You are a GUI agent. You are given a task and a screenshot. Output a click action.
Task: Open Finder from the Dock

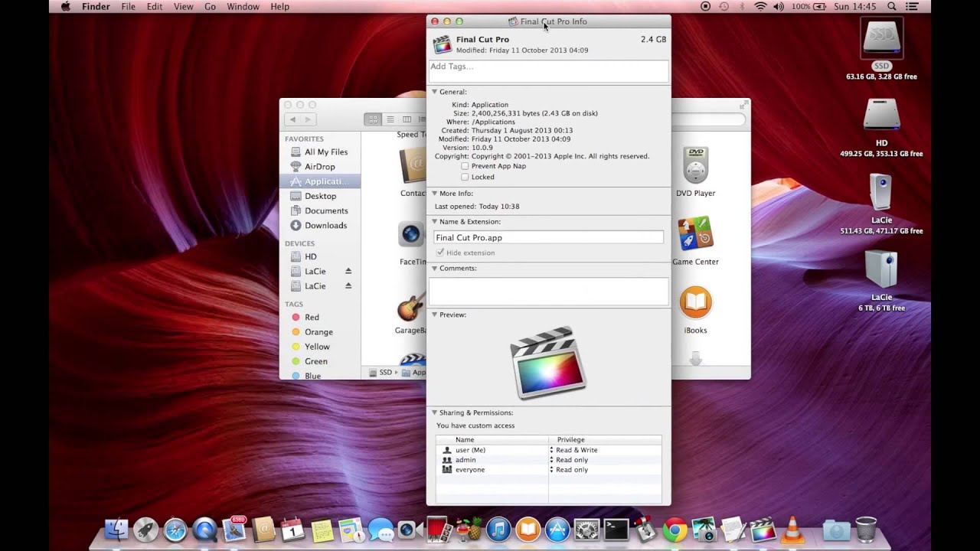116,530
